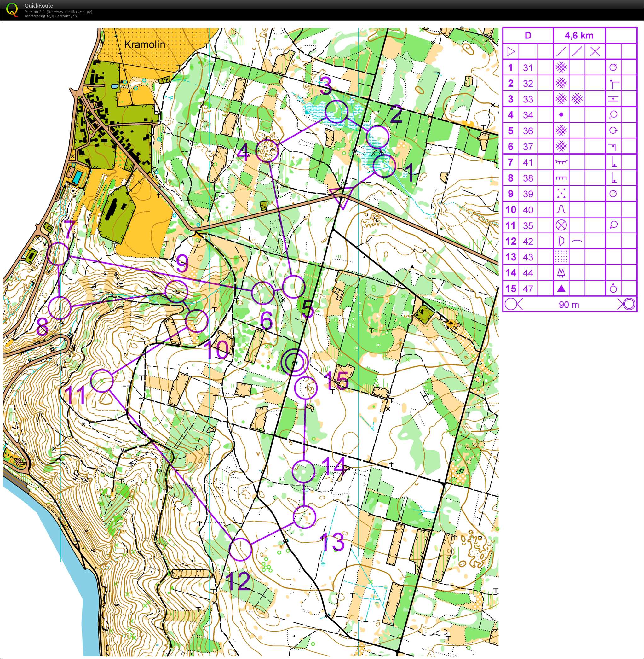Click control circle 12 on the map
This screenshot has width=644, height=659.
(x=240, y=549)
